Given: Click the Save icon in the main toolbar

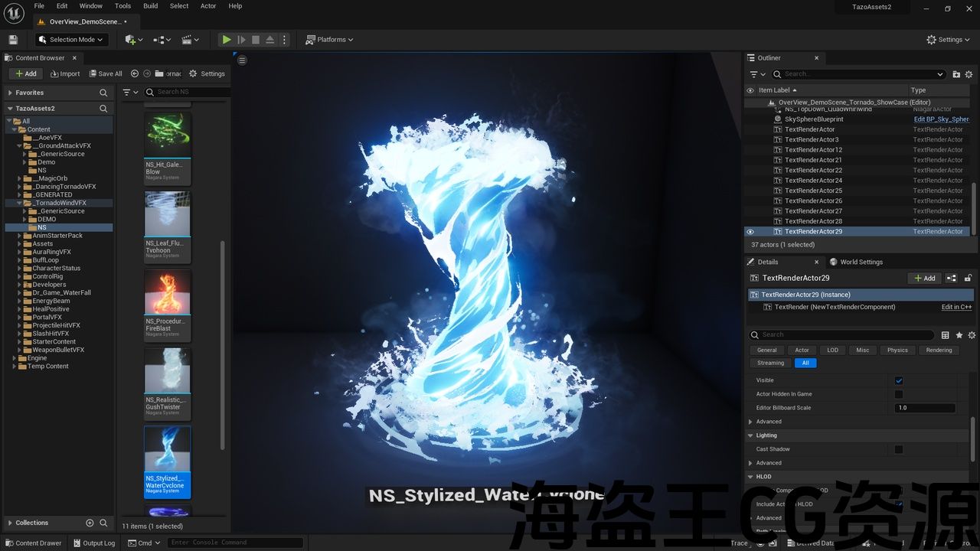Looking at the screenshot, I should pos(13,40).
